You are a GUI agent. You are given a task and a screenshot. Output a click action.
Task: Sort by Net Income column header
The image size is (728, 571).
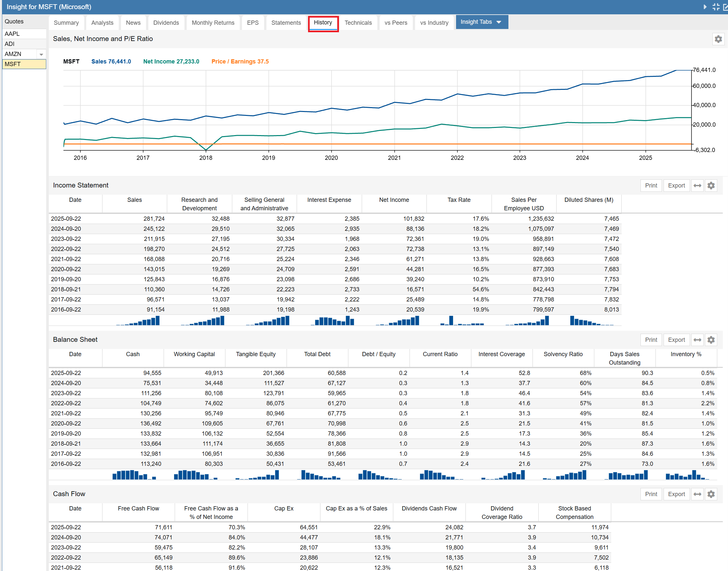394,200
